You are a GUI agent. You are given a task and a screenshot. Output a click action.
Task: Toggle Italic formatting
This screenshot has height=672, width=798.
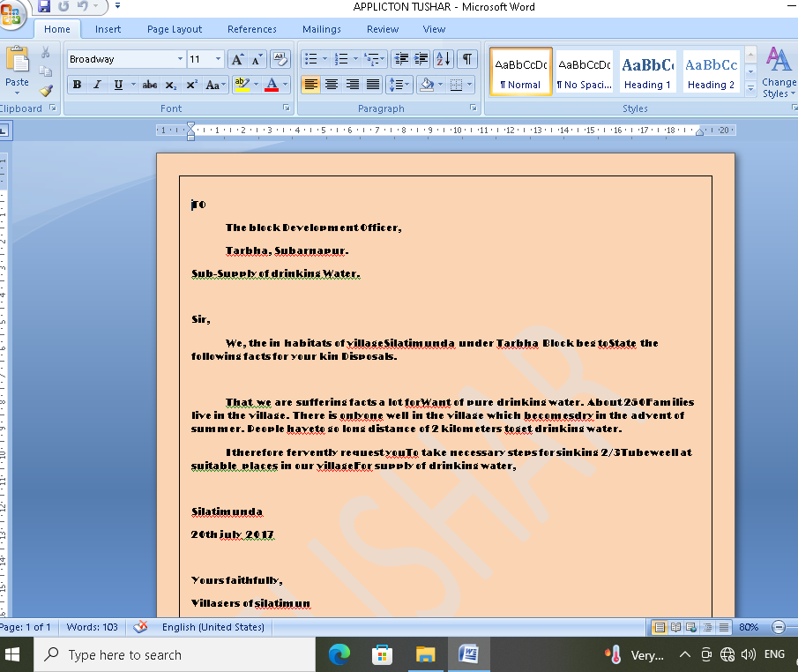(97, 85)
